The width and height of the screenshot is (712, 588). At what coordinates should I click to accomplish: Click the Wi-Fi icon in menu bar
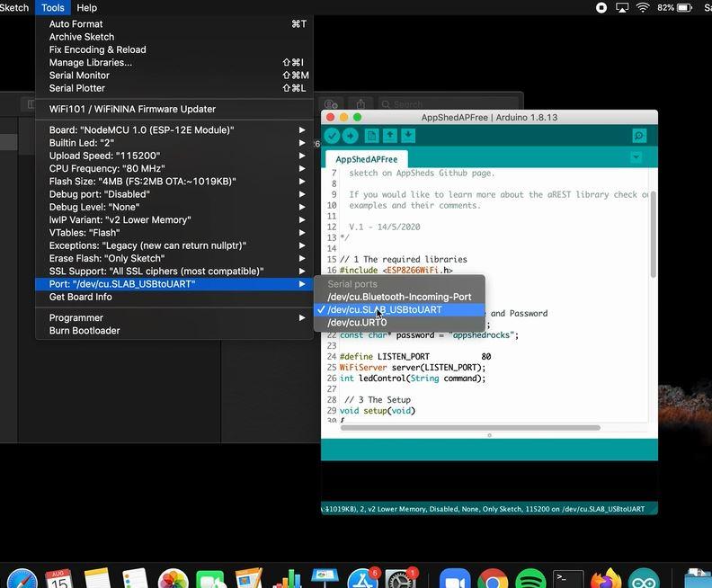click(x=643, y=8)
